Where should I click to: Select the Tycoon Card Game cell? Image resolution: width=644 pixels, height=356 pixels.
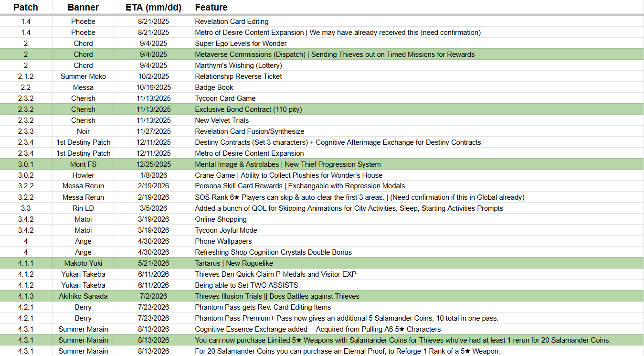coord(418,98)
